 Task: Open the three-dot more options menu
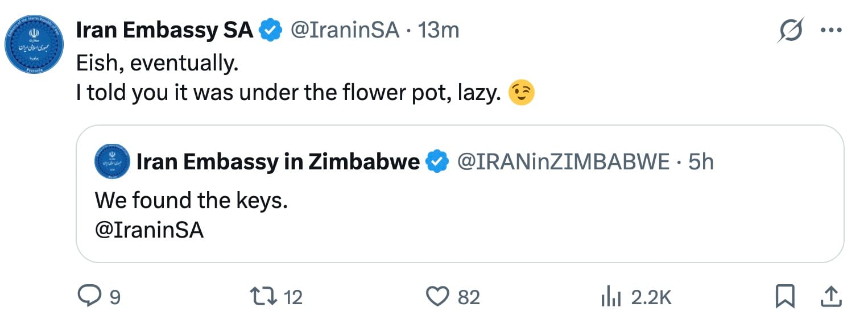coord(832,30)
